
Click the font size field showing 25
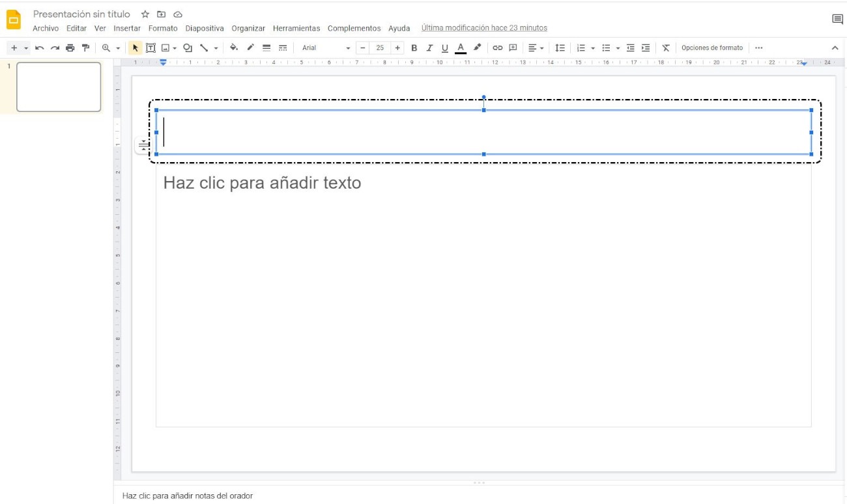coord(380,48)
